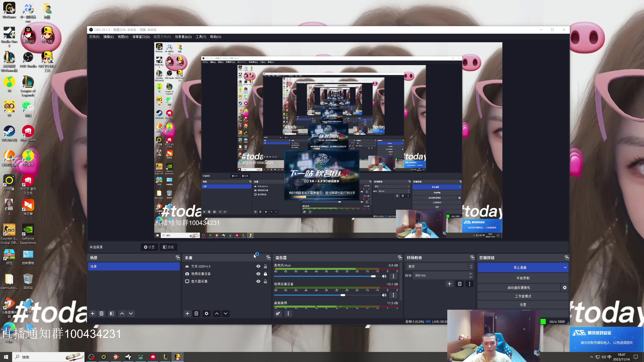Toggle visibility for 摄像采集设备 source
644x362 pixels.
pos(258,274)
